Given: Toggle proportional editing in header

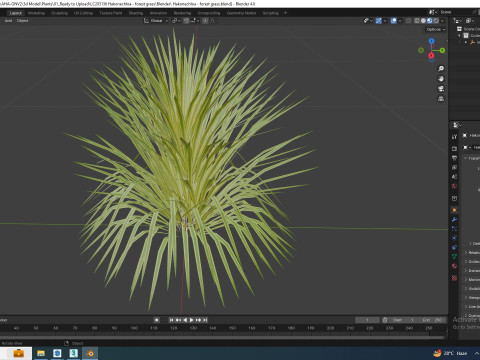Looking at the screenshot, I should pos(205,21).
